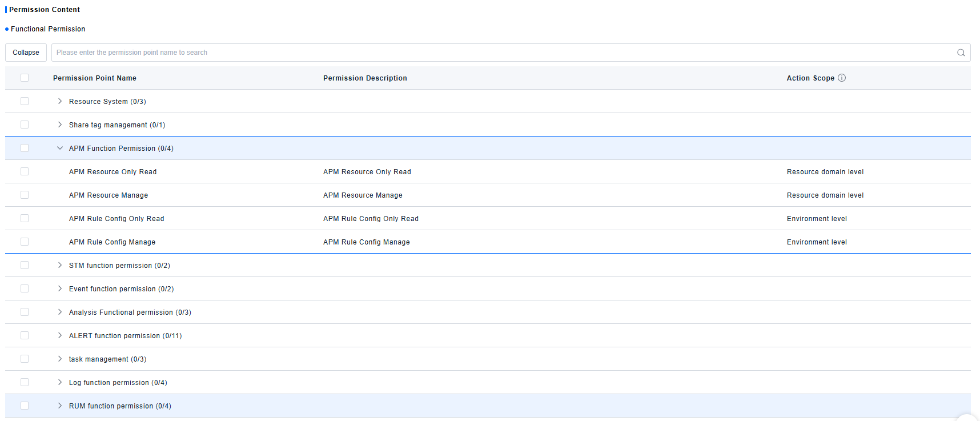This screenshot has width=980, height=421.
Task: Open the Analysis Functional permission group
Action: click(60, 312)
